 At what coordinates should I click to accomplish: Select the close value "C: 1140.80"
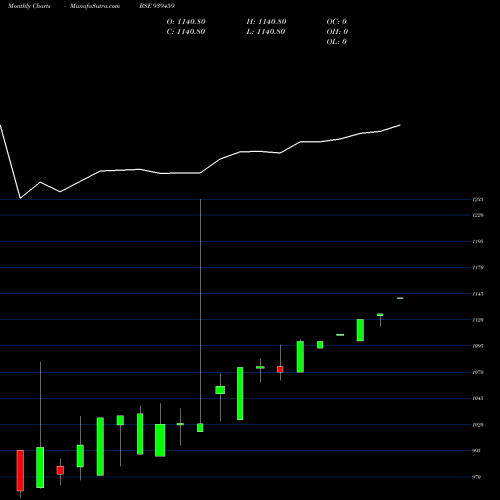(x=186, y=32)
